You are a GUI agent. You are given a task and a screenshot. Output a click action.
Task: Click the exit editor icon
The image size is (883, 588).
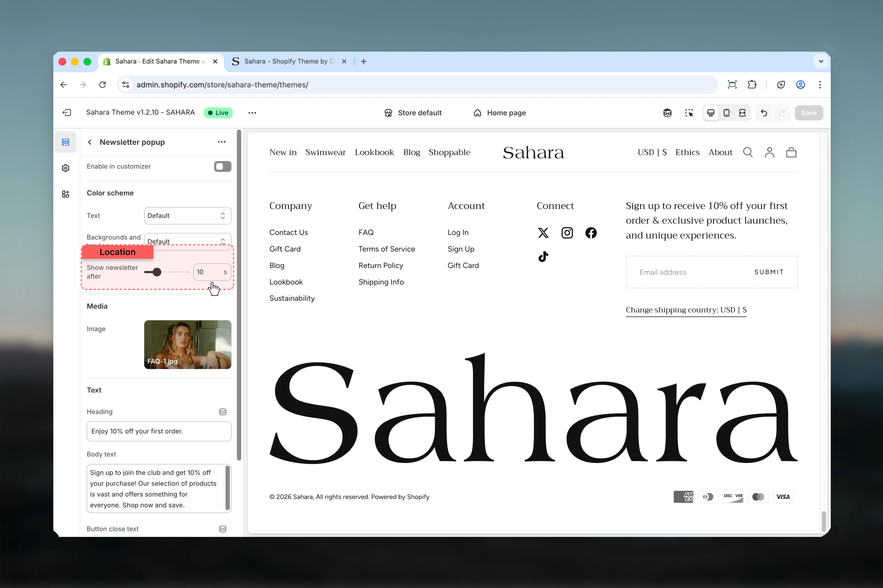coord(67,112)
